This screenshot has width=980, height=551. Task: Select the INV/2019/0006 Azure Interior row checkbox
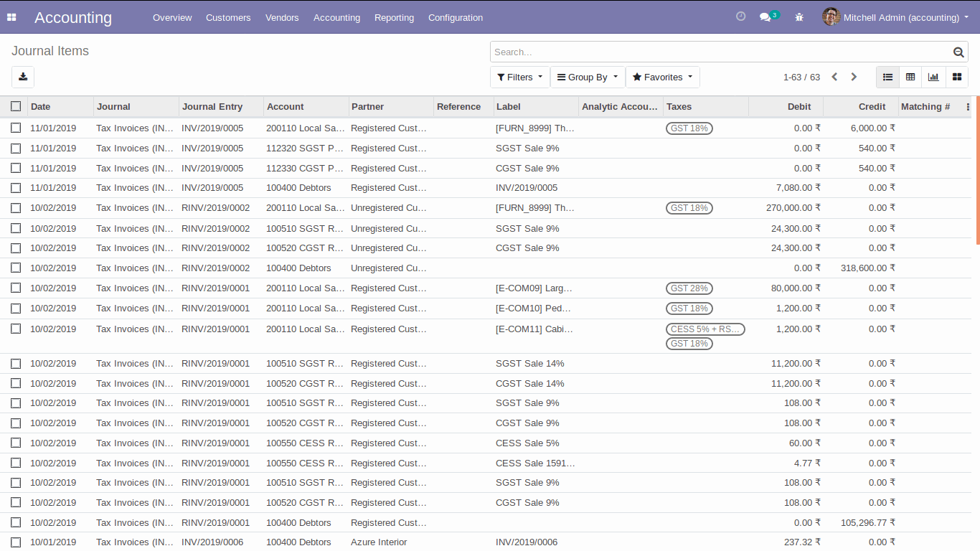click(x=16, y=542)
